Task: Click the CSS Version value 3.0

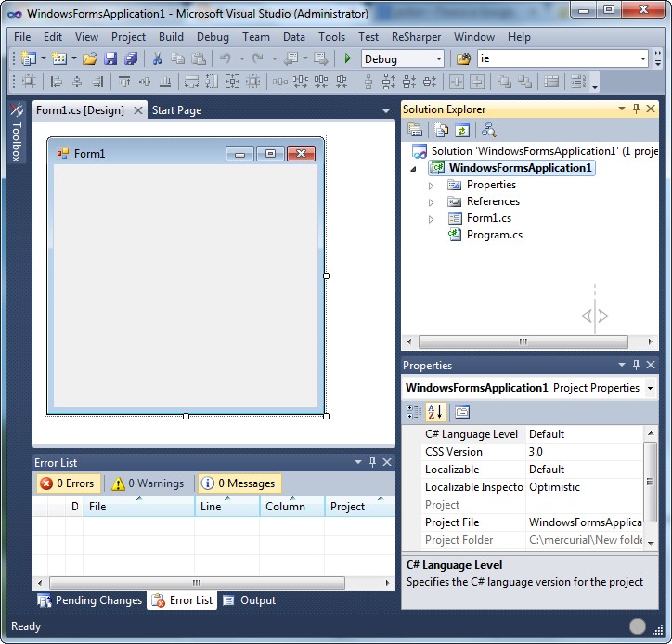Action: 585,452
